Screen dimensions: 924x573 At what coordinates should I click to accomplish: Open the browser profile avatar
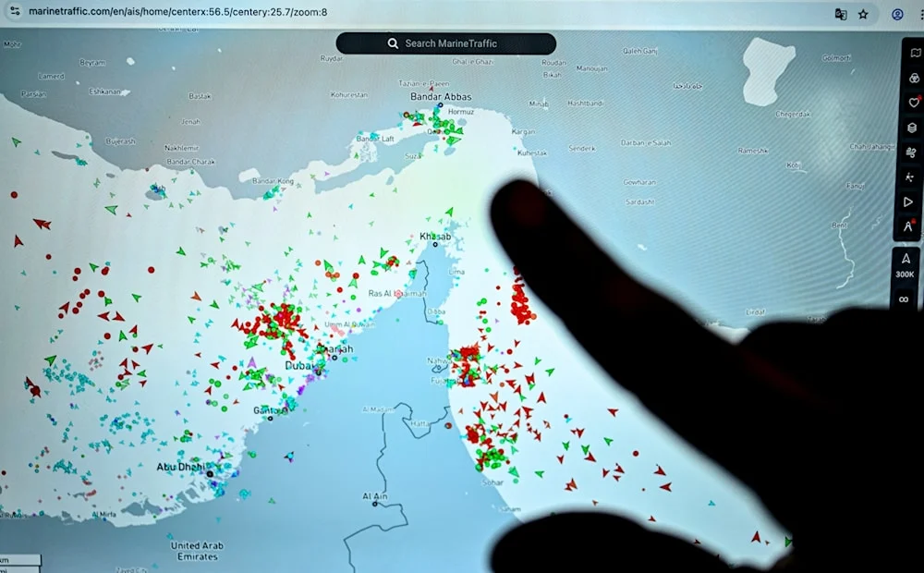tap(897, 14)
